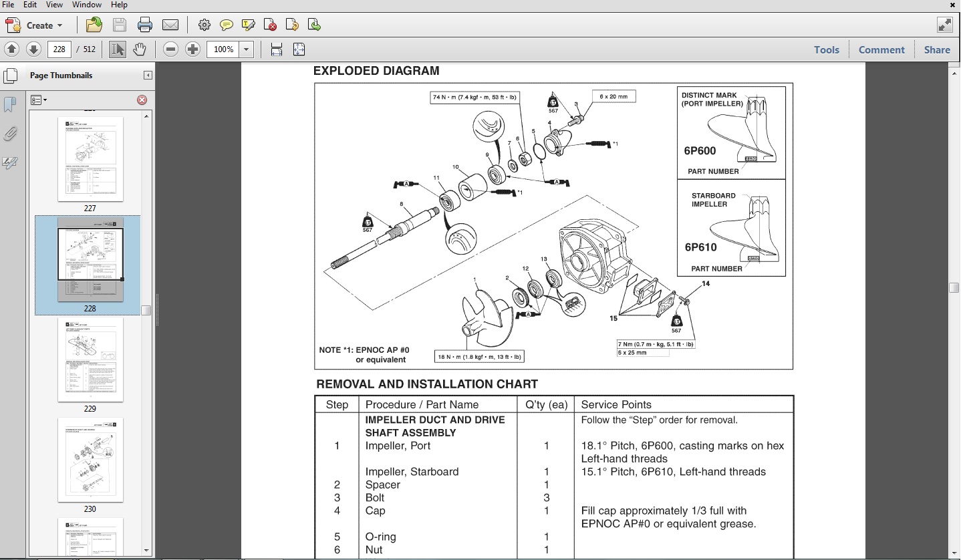The height and width of the screenshot is (560, 961).
Task: Select the Hand tool
Action: coord(141,49)
